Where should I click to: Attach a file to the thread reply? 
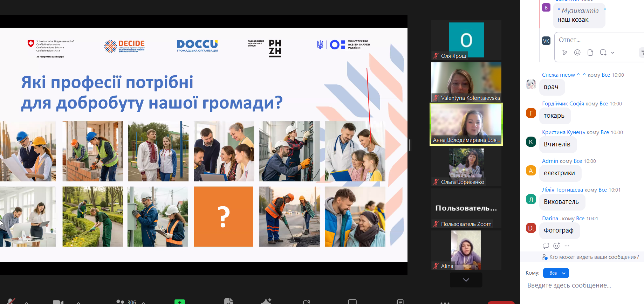(590, 53)
